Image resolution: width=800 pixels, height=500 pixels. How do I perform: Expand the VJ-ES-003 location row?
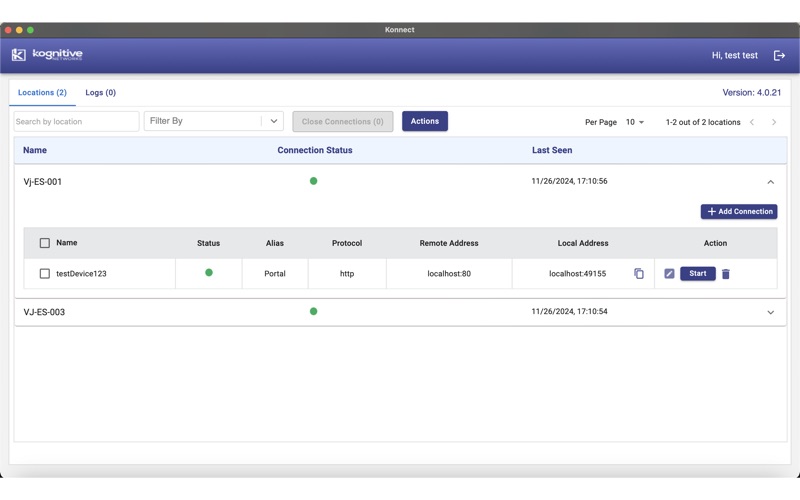click(x=770, y=312)
